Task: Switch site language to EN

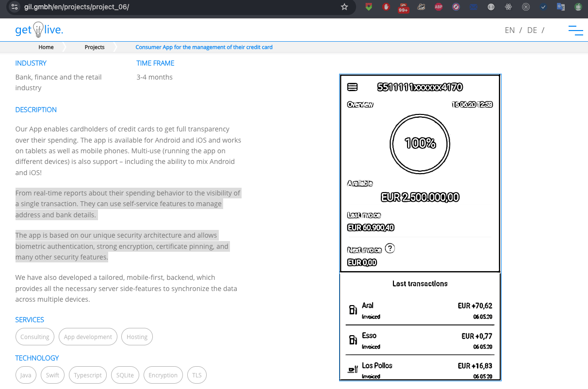Action: tap(509, 30)
